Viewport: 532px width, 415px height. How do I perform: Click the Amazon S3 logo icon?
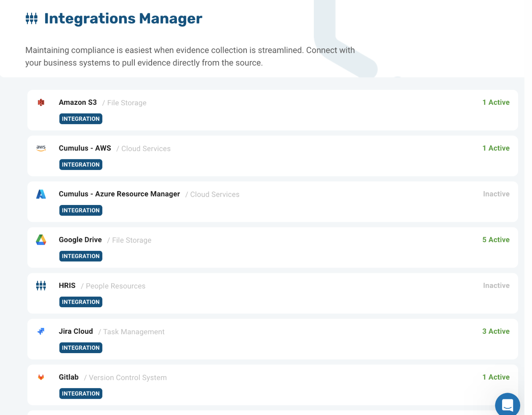[41, 101]
